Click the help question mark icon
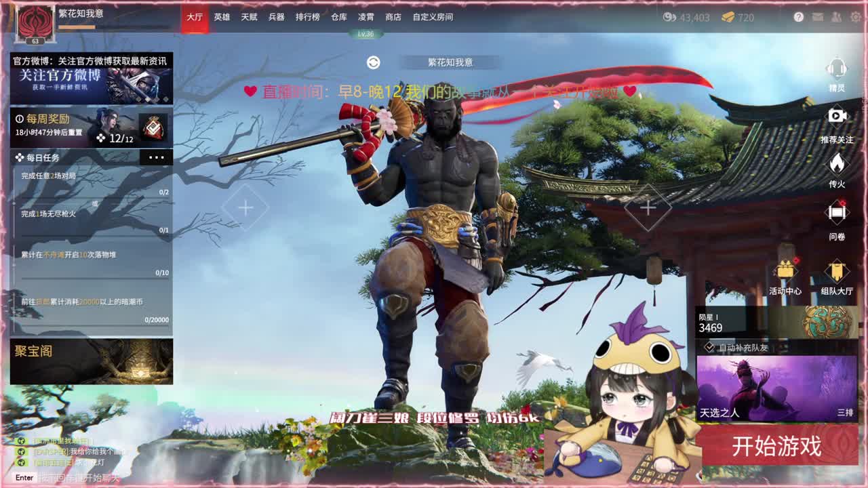This screenshot has width=868, height=488. [x=798, y=17]
